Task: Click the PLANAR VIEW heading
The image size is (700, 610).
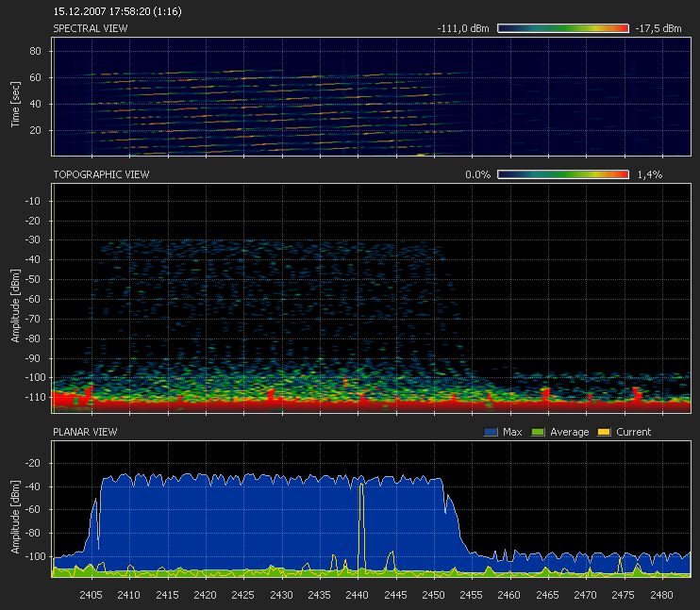Action: [85, 432]
